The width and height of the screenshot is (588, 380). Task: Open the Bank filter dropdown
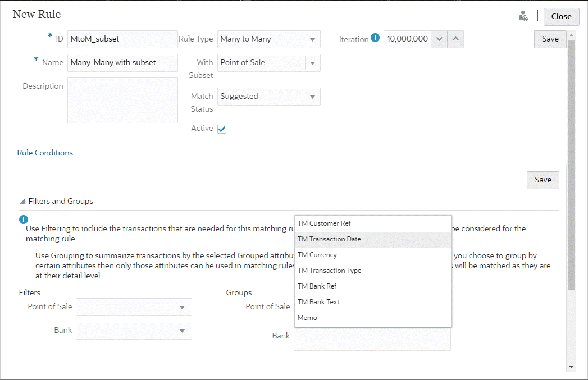183,331
